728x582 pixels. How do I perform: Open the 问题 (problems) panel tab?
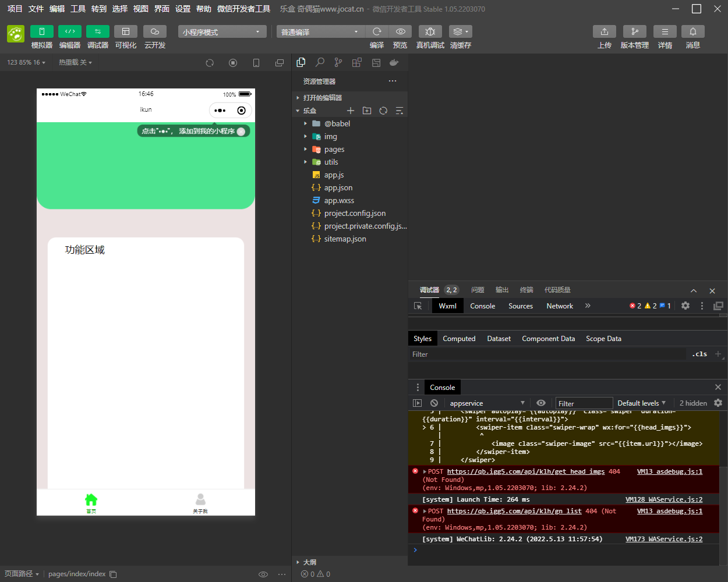point(478,289)
